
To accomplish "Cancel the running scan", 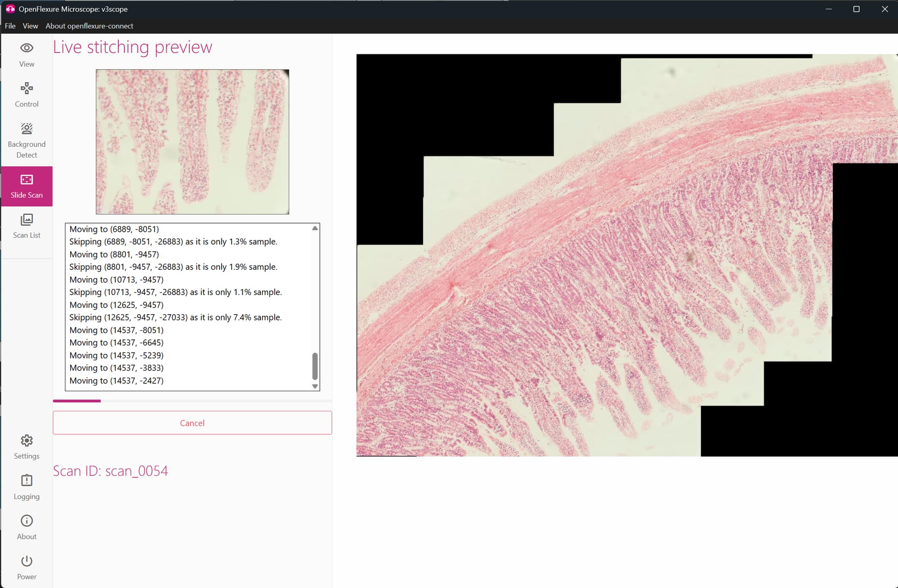I will 192,423.
